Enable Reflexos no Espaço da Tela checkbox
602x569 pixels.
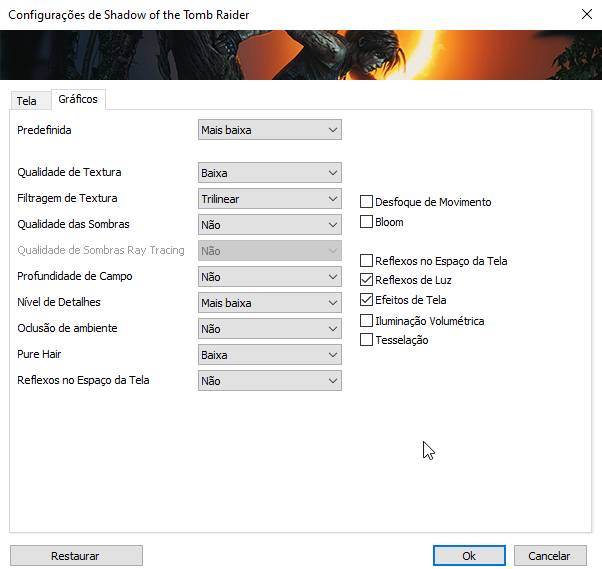(x=367, y=260)
